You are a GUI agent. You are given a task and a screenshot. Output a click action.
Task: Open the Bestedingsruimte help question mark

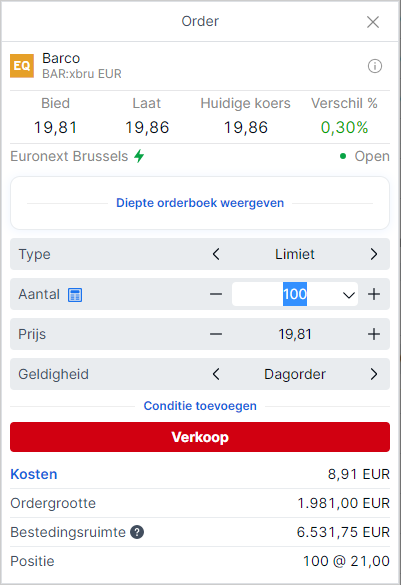[137, 532]
